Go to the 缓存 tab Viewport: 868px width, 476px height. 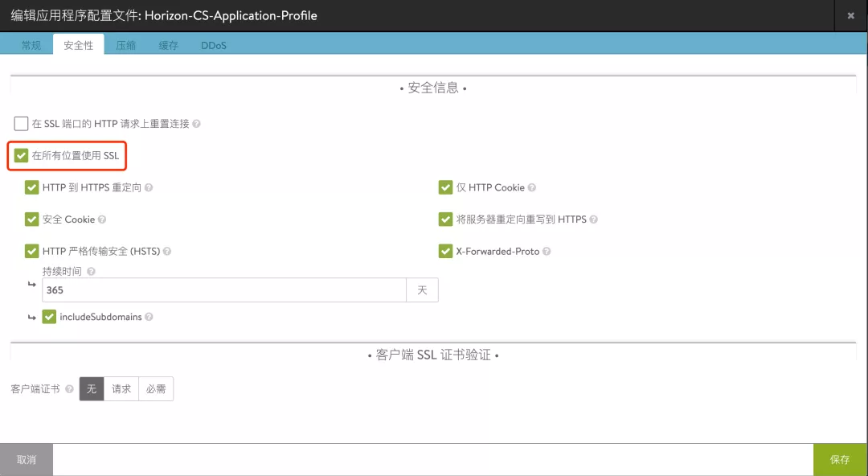click(168, 46)
